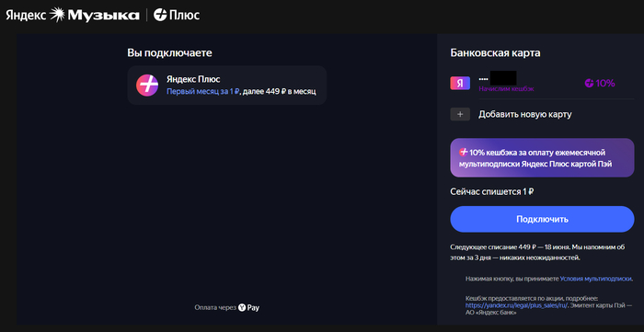Select the saved Яндекс Pay card icon

(x=460, y=83)
